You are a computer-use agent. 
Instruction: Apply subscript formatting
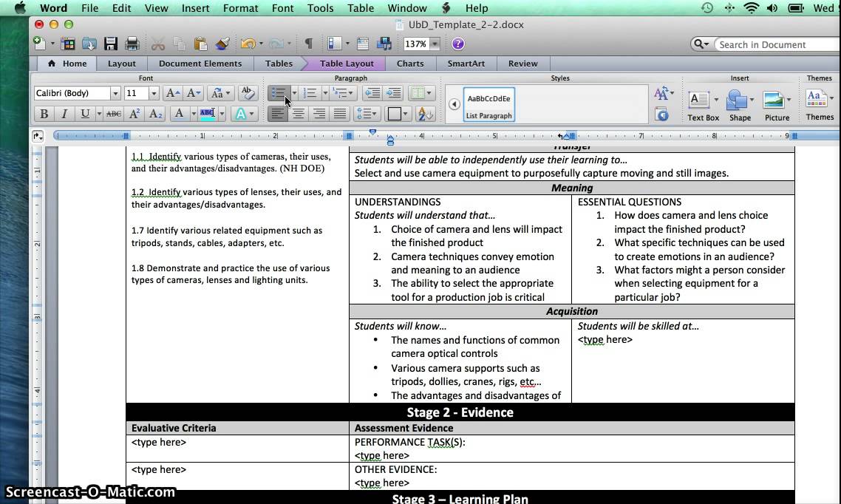coord(155,114)
